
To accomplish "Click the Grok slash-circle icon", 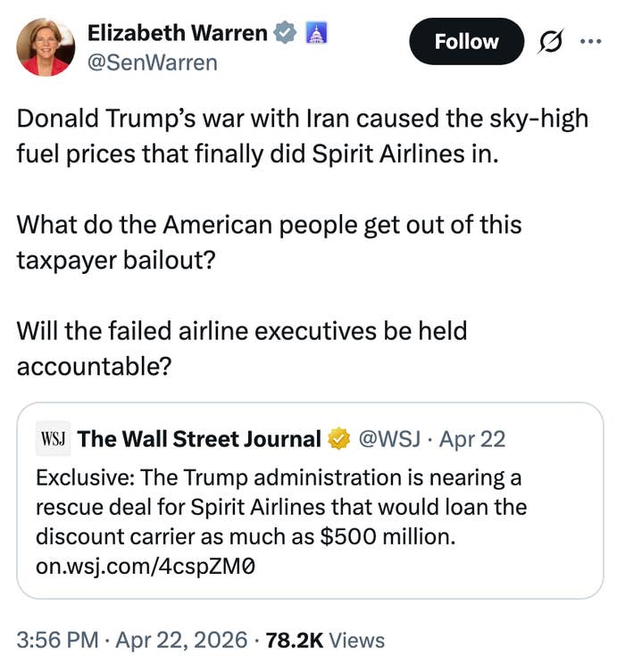I will click(x=548, y=42).
